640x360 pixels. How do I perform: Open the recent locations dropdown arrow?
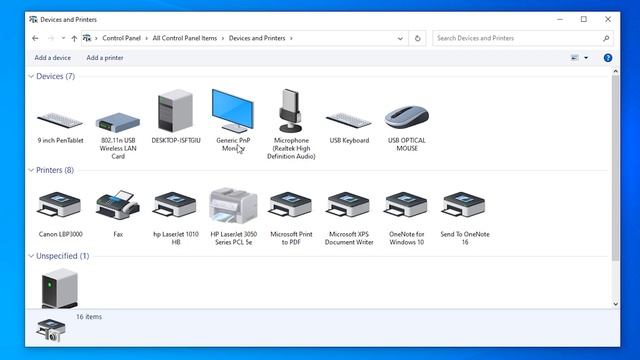(x=63, y=38)
